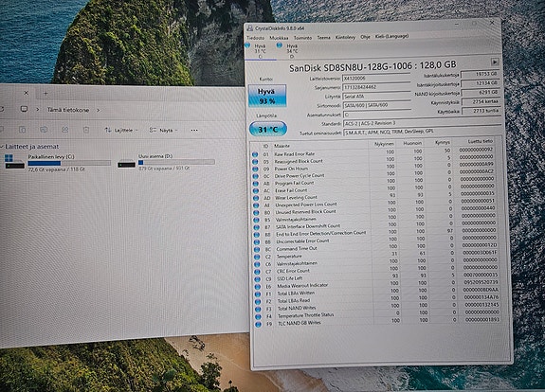
Task: Click the Hyvä 93 % health status box
Action: (267, 96)
